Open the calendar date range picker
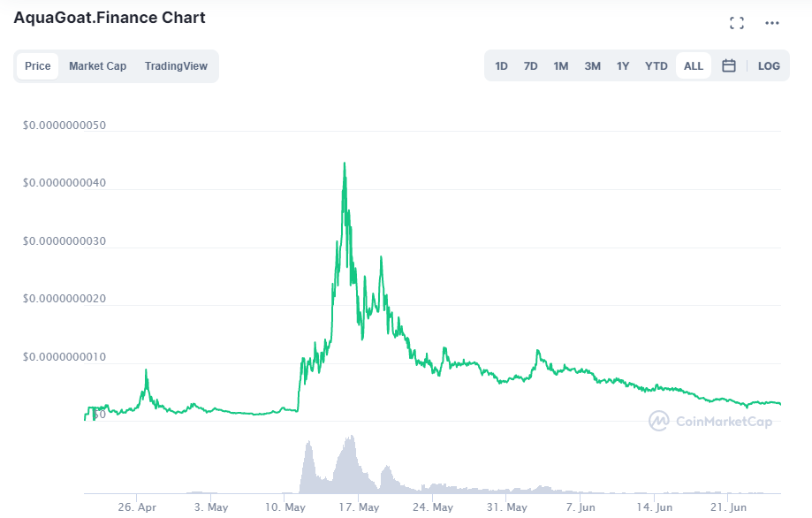The image size is (812, 518). (x=729, y=65)
